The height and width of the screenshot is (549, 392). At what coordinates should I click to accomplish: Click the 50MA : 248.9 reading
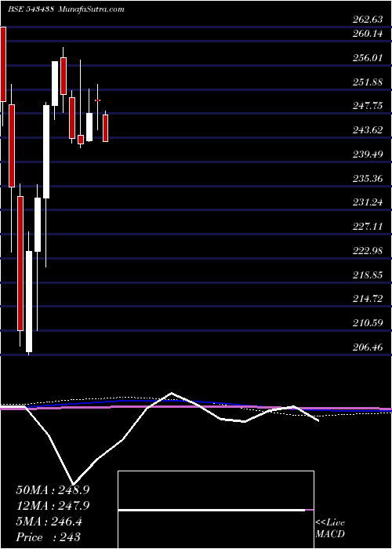pyautogui.click(x=53, y=490)
